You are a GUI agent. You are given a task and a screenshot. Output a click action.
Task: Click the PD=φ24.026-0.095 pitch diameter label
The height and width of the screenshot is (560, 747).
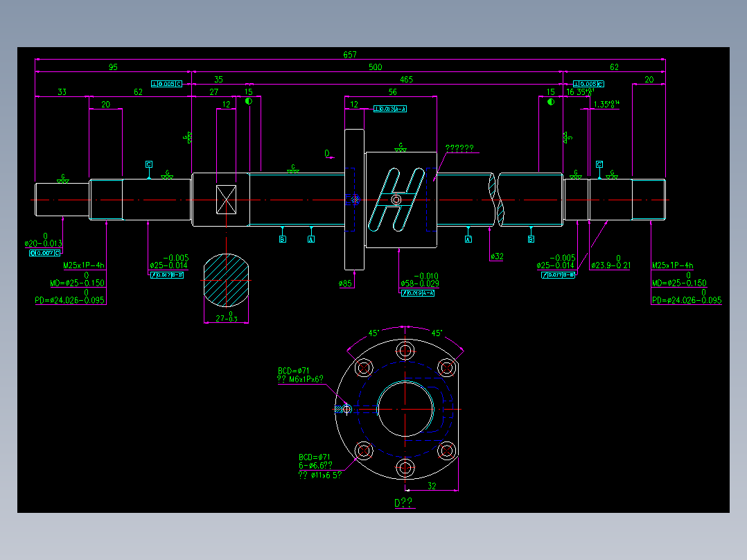point(69,301)
